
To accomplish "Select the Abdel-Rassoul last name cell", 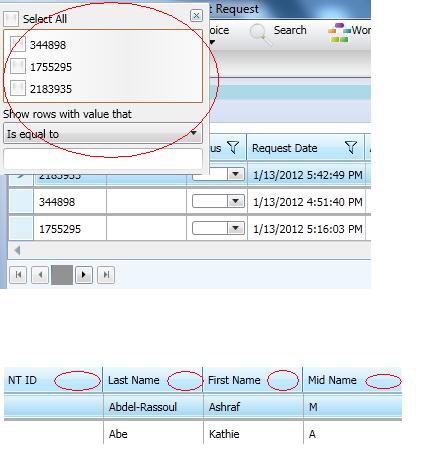I will point(153,407).
